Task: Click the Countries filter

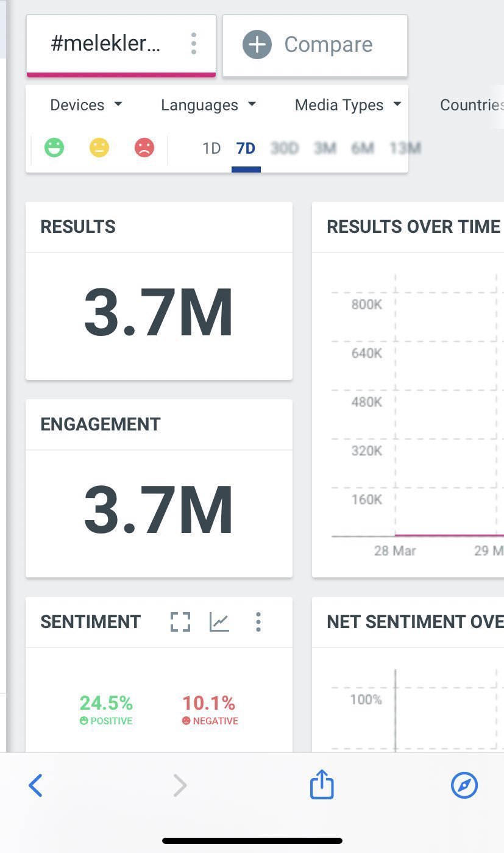Action: (471, 105)
